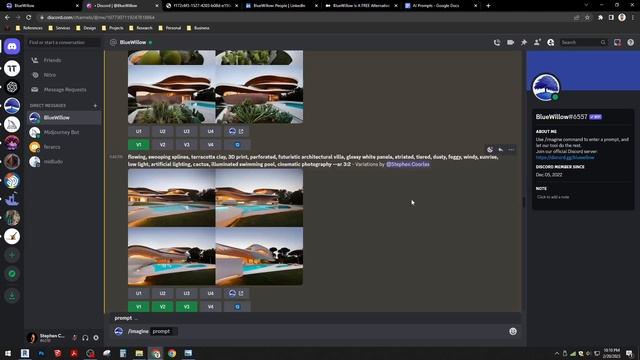
Task: Open Discord home direct messages icon
Action: pos(12,47)
